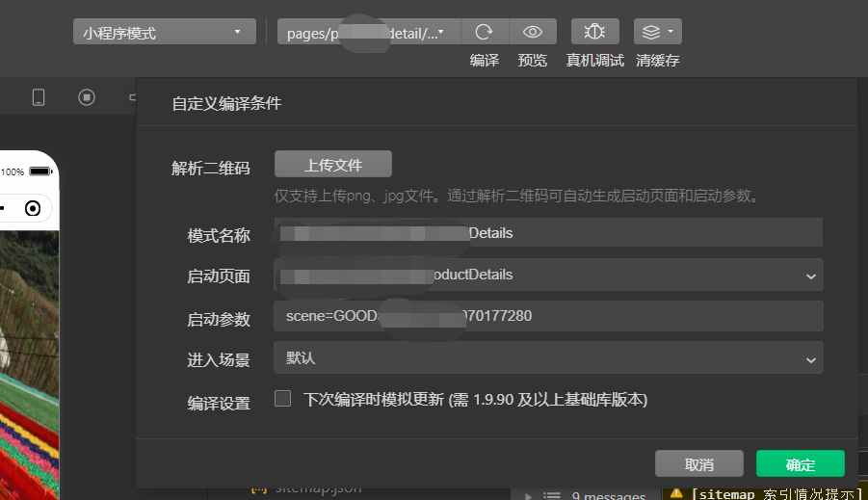Click the messages list icon in console

551,495
